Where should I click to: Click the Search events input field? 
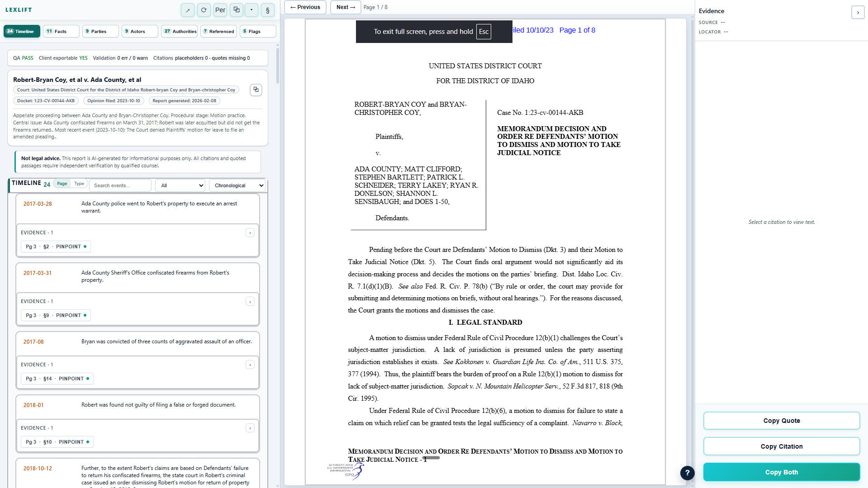pyautogui.click(x=120, y=185)
